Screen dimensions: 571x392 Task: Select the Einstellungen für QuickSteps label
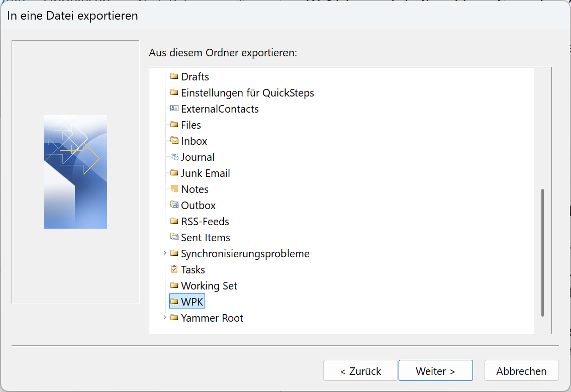[x=248, y=93]
